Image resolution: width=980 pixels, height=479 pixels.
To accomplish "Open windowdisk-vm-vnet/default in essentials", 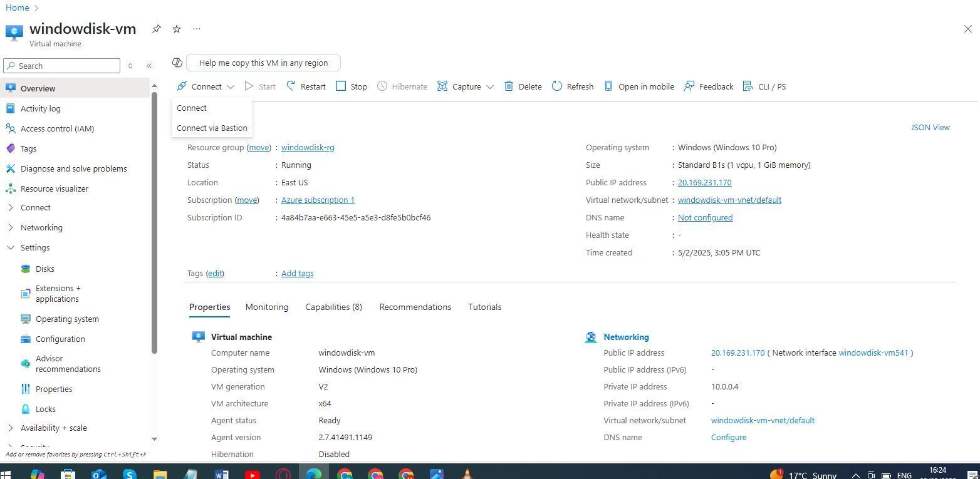I will click(x=729, y=200).
